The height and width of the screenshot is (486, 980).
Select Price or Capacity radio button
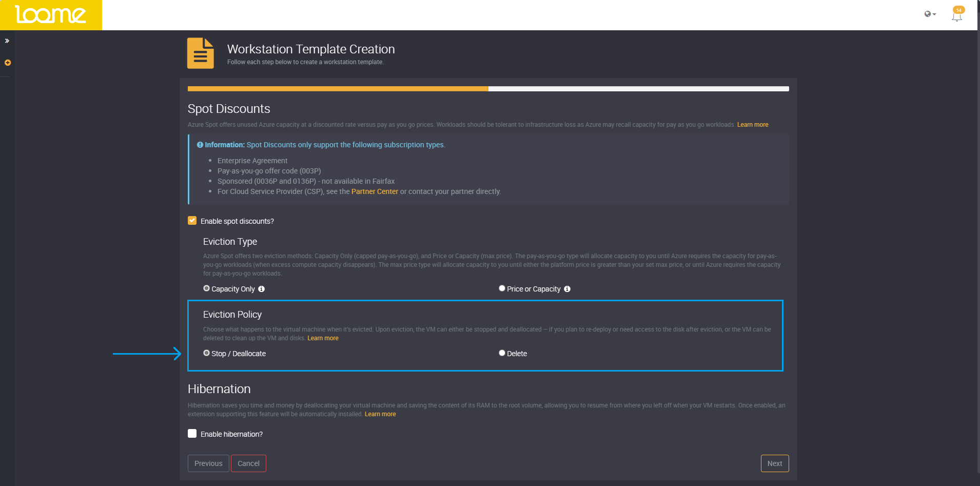[502, 288]
